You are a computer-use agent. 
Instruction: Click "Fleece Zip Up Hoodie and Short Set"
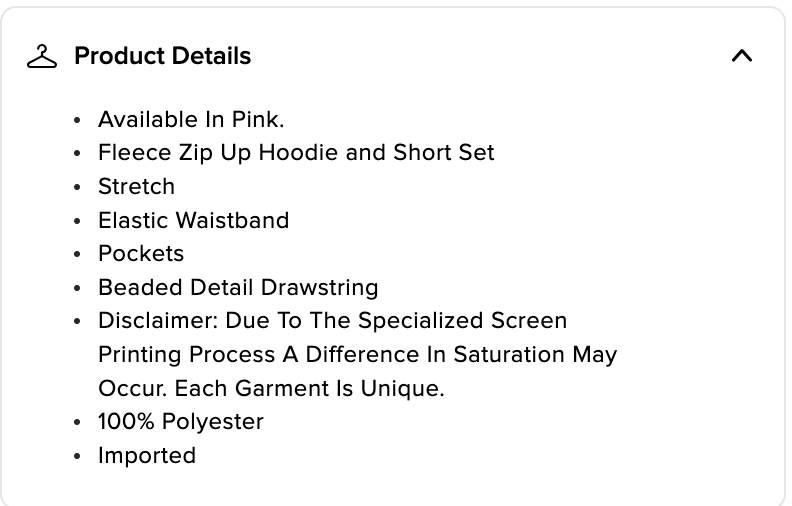[296, 153]
